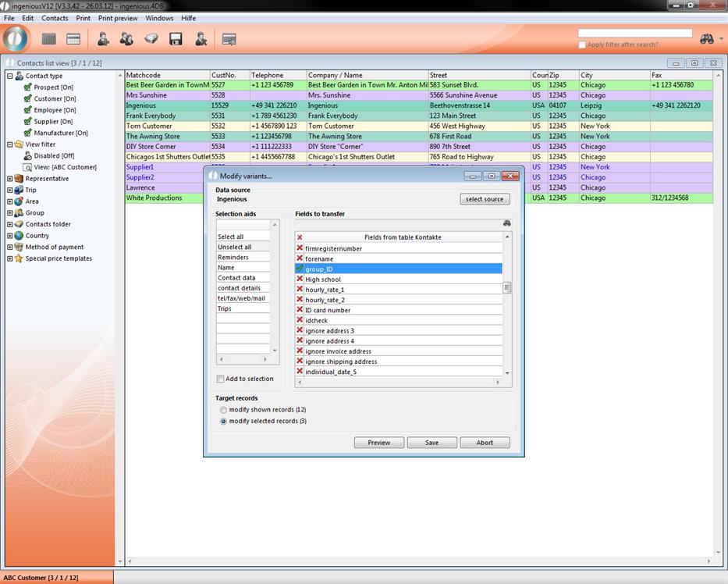
Task: Select modify shown records (12) option
Action: tap(224, 410)
